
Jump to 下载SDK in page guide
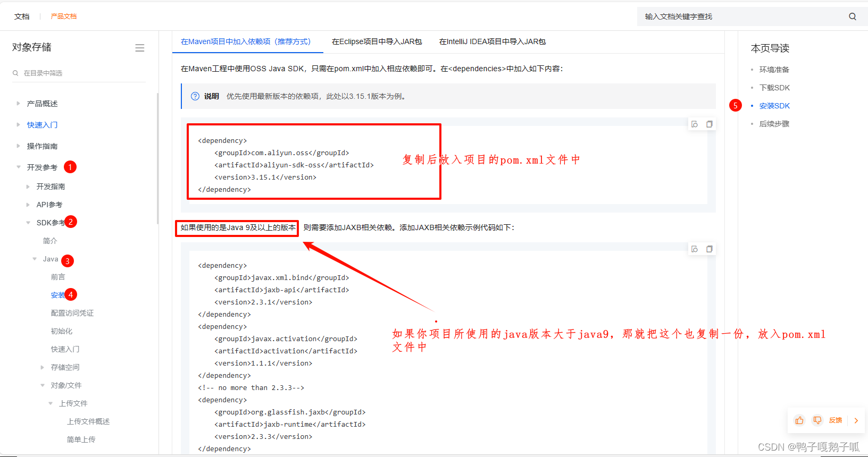click(x=774, y=88)
